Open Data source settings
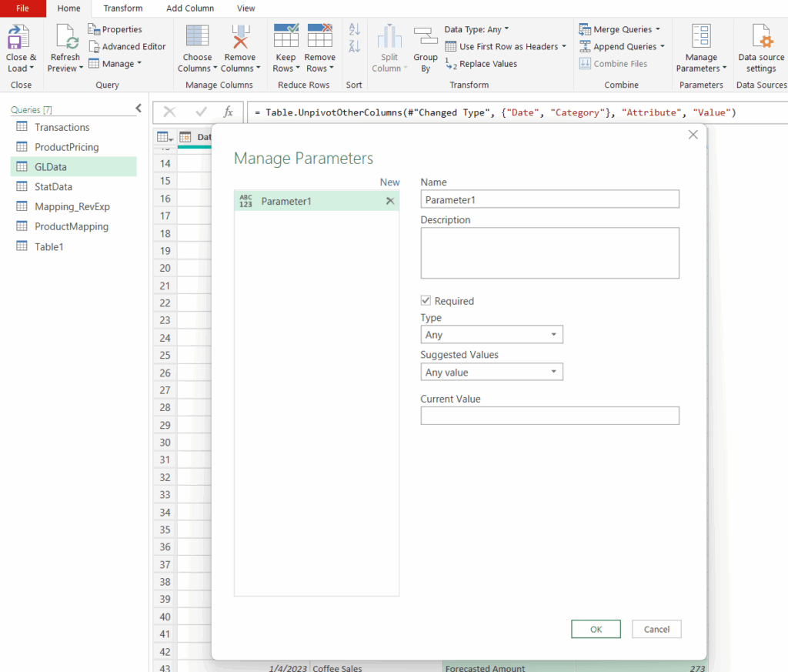Screen dimensions: 788x672 pyautogui.click(x=761, y=48)
